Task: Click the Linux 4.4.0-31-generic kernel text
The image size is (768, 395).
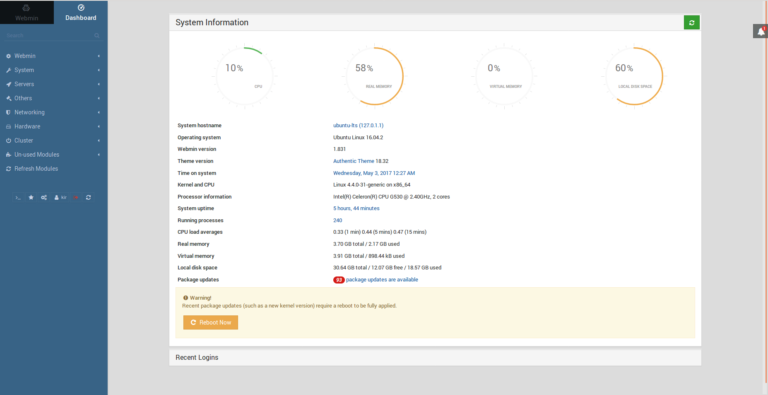Action: point(372,185)
